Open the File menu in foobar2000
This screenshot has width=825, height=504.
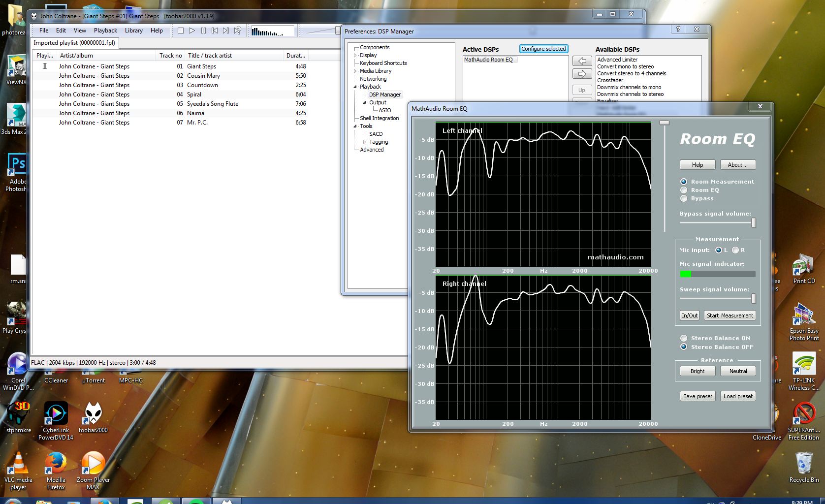[x=44, y=31]
